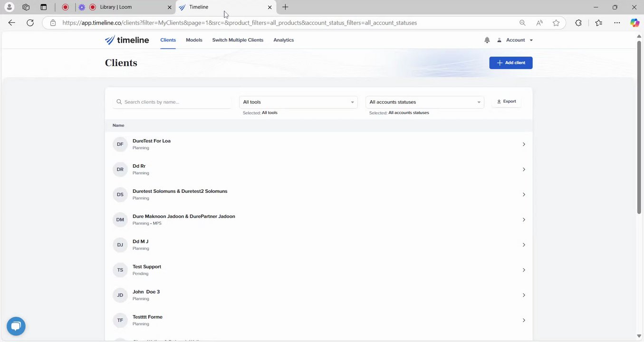
Task: Open the All accounts statuses dropdown
Action: point(425,102)
